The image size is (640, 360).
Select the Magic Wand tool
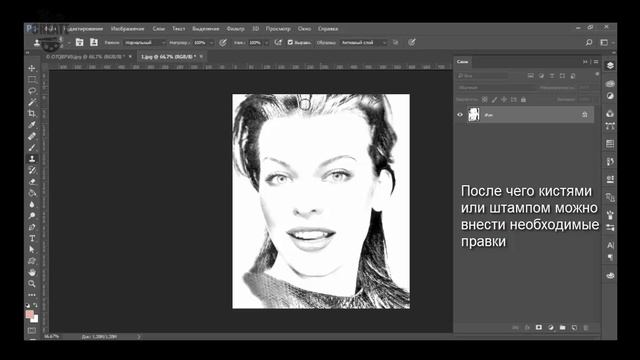[x=32, y=102]
